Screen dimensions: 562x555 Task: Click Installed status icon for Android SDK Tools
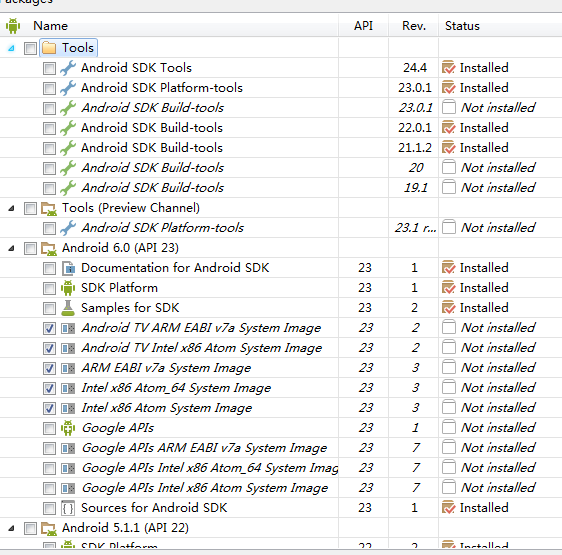coord(448,67)
